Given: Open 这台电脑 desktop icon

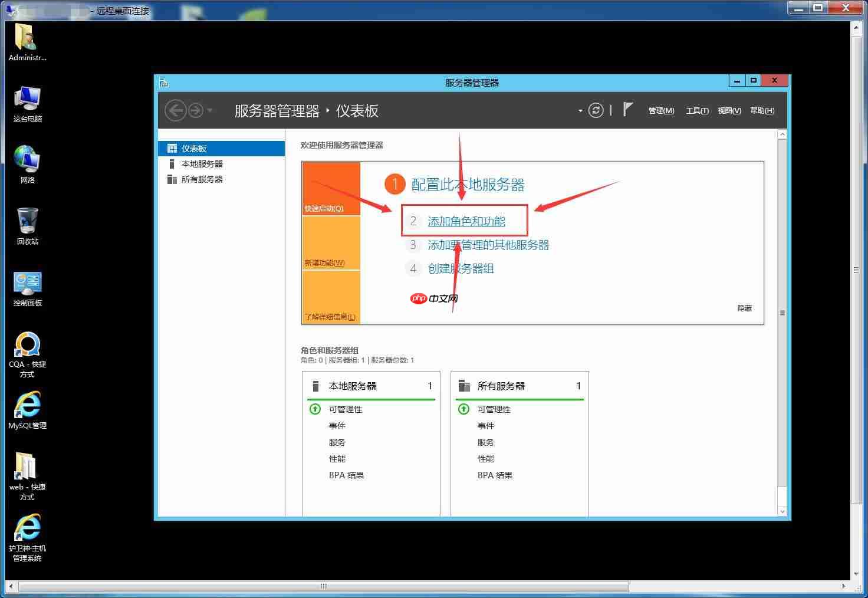Looking at the screenshot, I should click(27, 97).
